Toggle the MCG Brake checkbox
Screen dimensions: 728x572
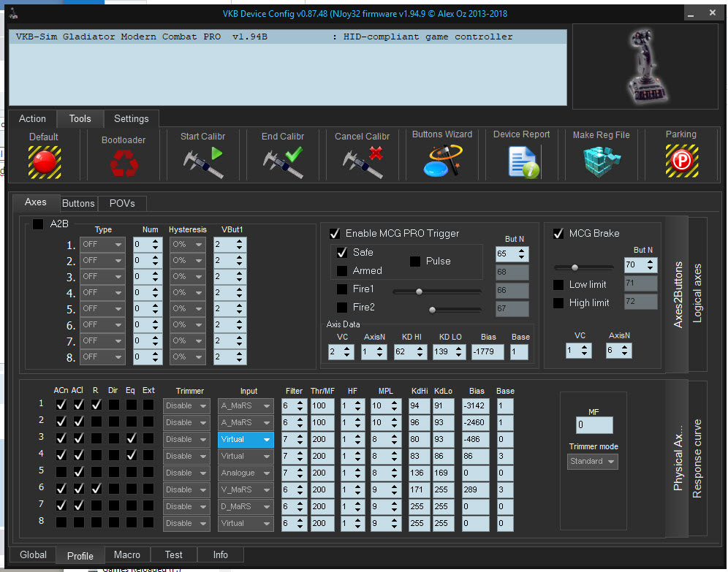click(x=558, y=233)
